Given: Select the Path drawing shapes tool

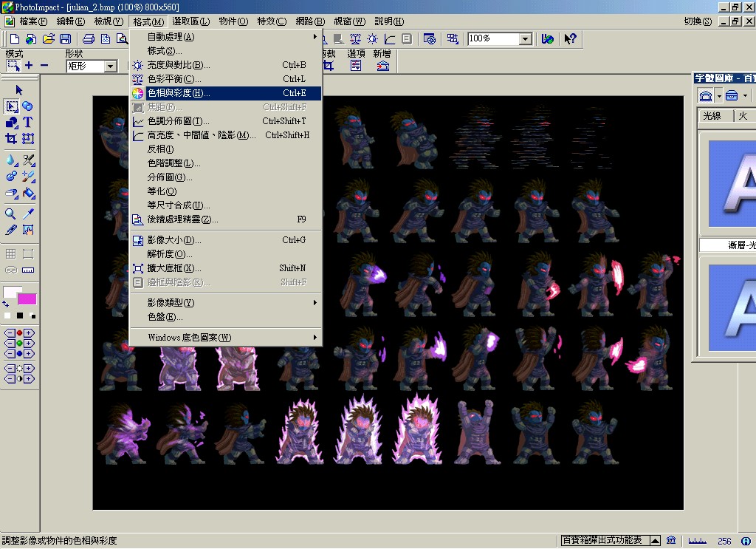Looking at the screenshot, I should pyautogui.click(x=12, y=123).
